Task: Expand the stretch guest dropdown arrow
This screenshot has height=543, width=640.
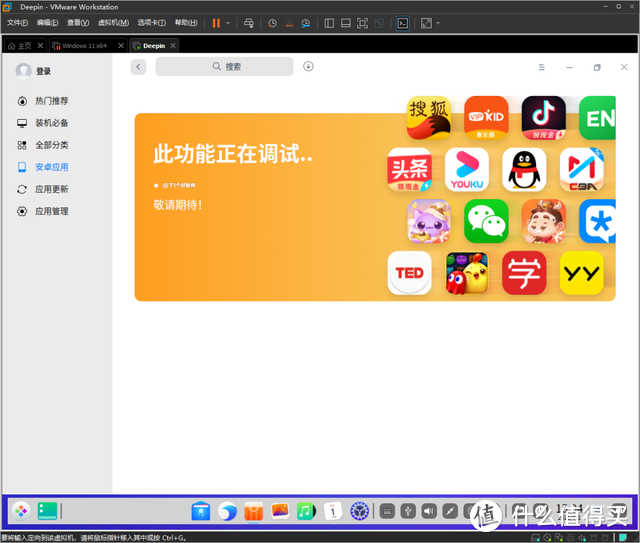Action: pyautogui.click(x=438, y=23)
